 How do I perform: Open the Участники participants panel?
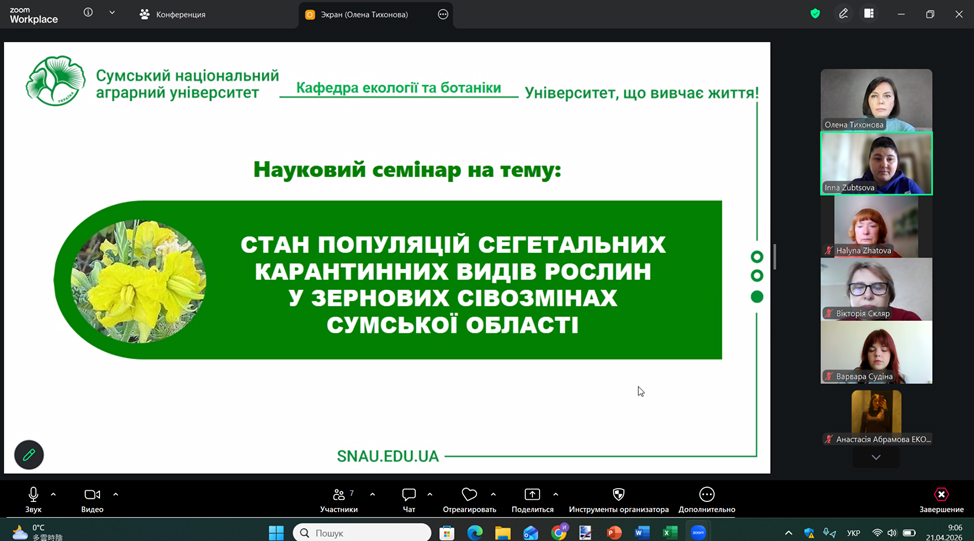click(x=339, y=498)
